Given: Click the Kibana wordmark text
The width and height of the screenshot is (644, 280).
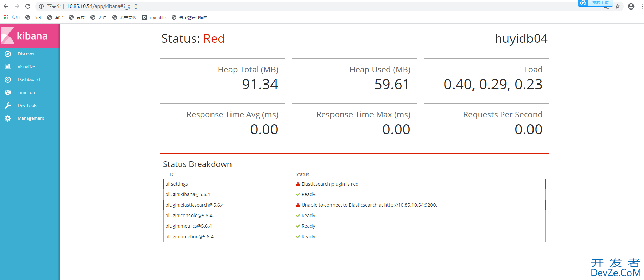Looking at the screenshot, I should point(32,36).
